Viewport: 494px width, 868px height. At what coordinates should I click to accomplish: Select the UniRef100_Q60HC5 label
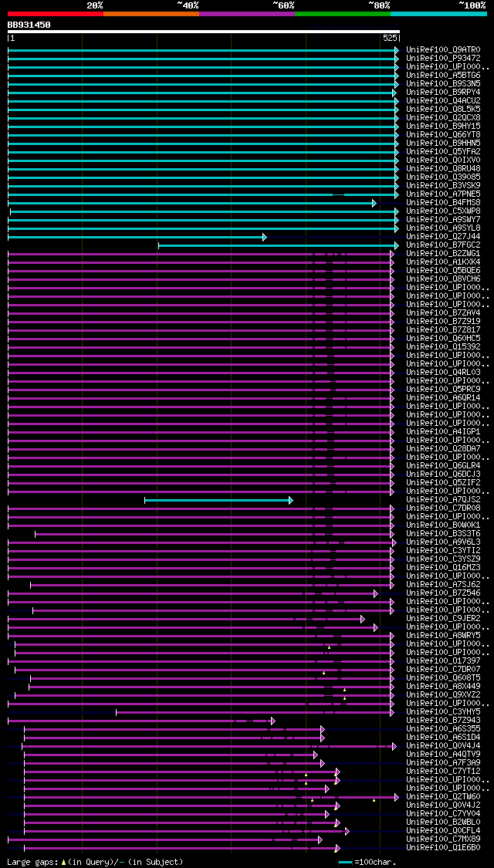443,338
